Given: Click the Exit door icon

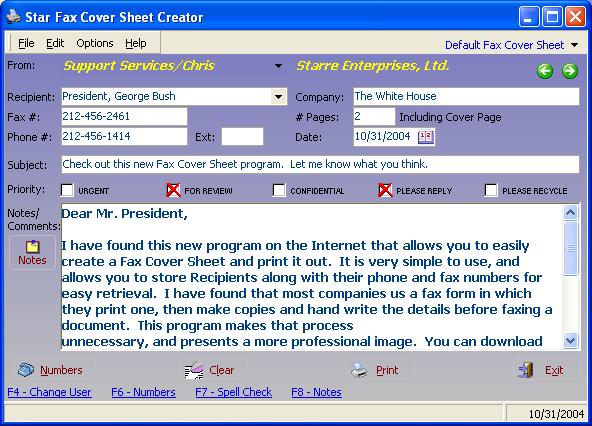Looking at the screenshot, I should point(526,370).
